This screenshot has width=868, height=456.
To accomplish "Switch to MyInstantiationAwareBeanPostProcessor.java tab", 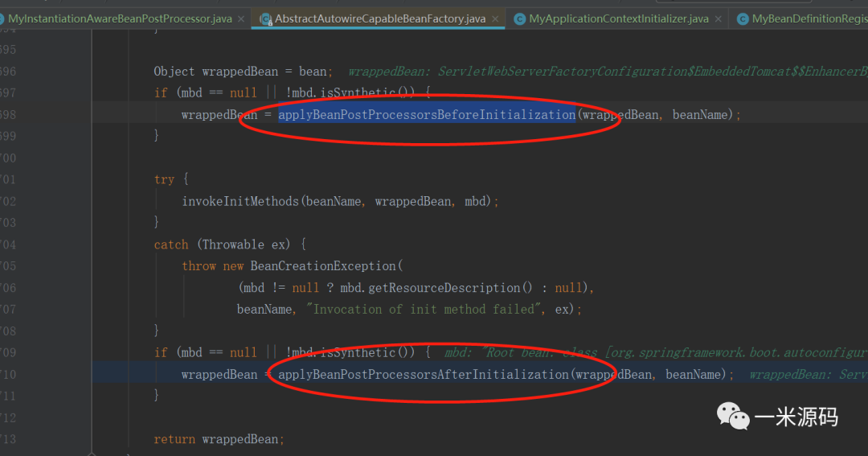I will pos(119,18).
